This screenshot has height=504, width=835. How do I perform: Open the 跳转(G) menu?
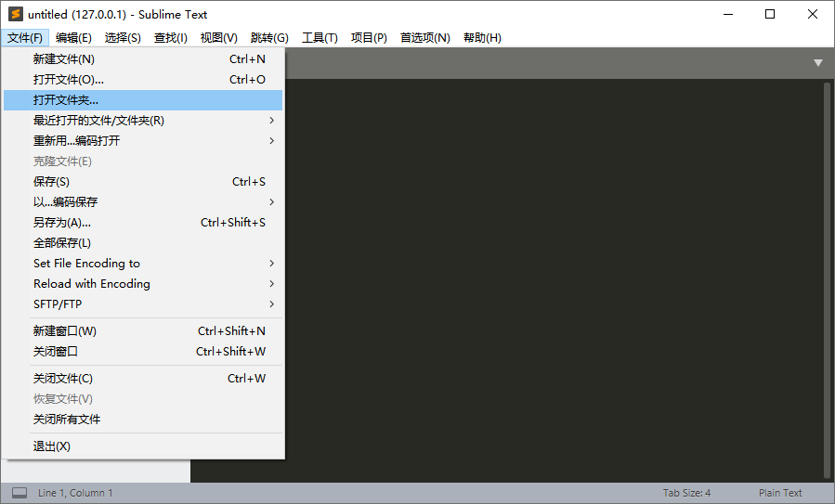coord(269,38)
